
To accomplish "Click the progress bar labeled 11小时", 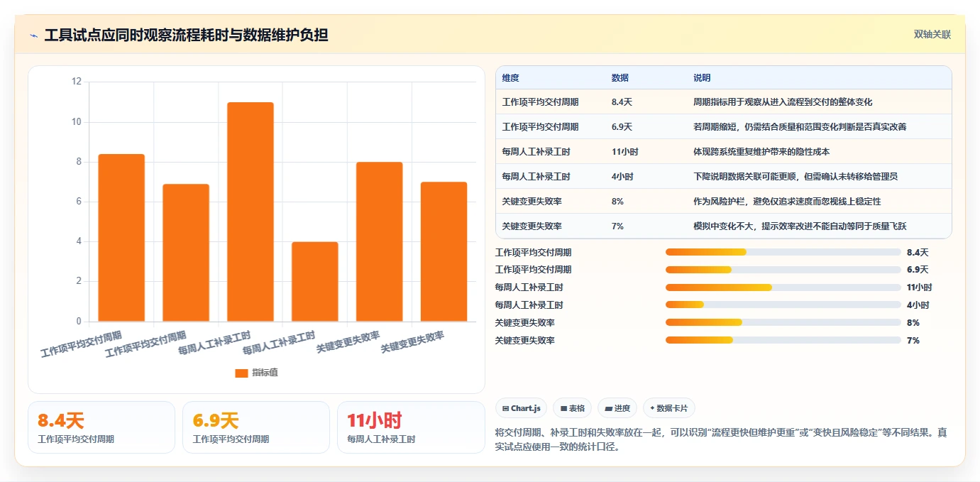I will (783, 287).
